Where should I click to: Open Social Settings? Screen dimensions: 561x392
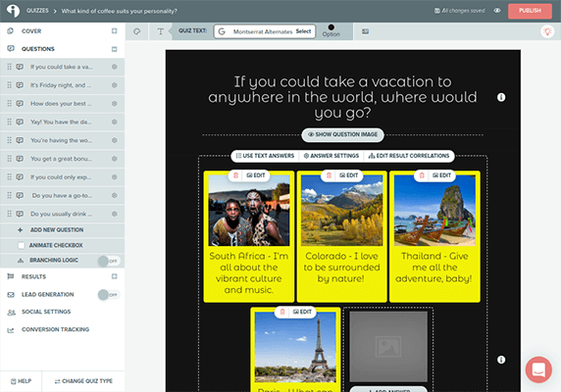click(x=46, y=312)
